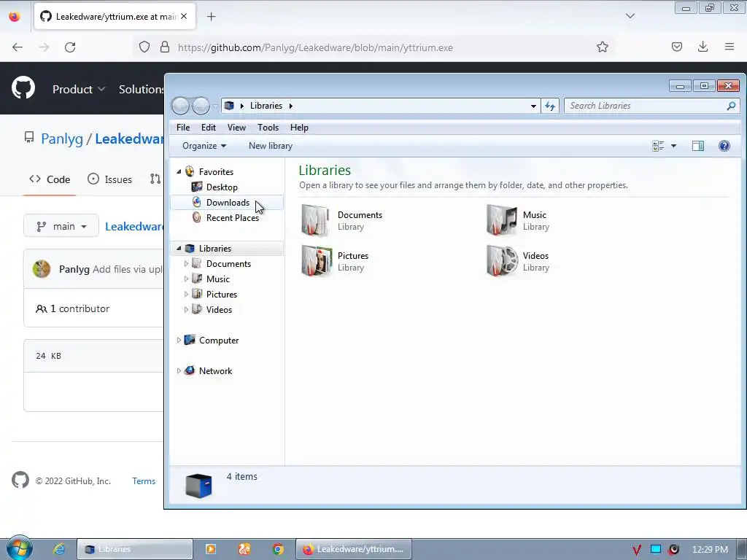Expand Pictures node in navigation pane

(186, 294)
